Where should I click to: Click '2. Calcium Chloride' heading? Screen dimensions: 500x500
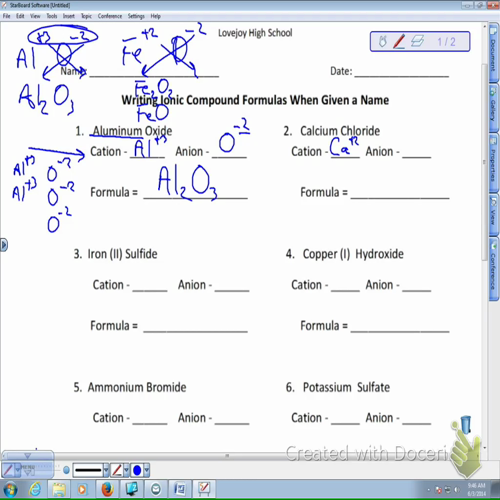(x=331, y=131)
